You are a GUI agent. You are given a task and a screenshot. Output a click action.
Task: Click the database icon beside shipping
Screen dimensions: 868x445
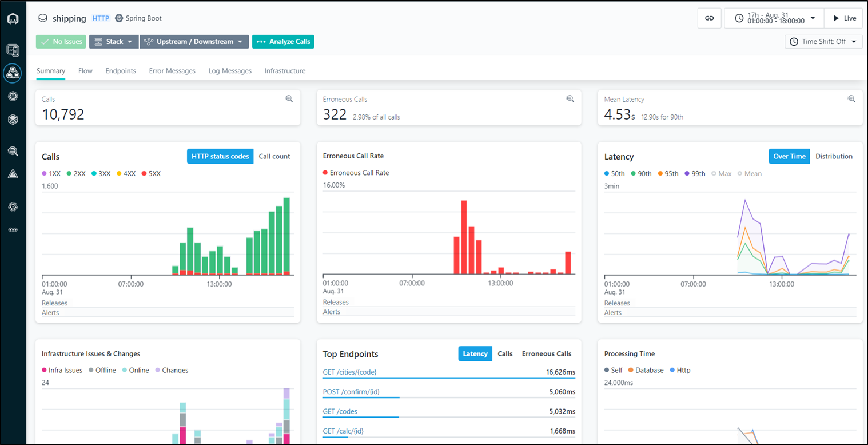43,18
